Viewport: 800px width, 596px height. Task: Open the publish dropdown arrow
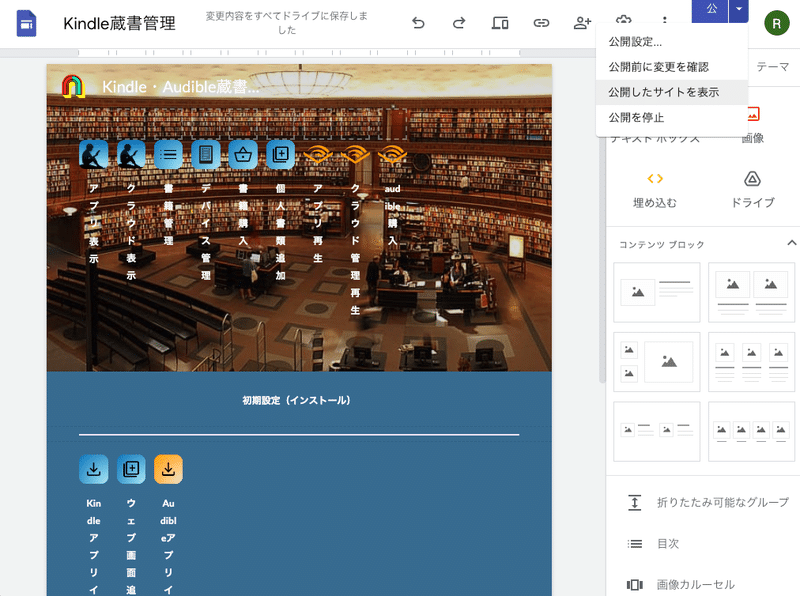pyautogui.click(x=739, y=10)
